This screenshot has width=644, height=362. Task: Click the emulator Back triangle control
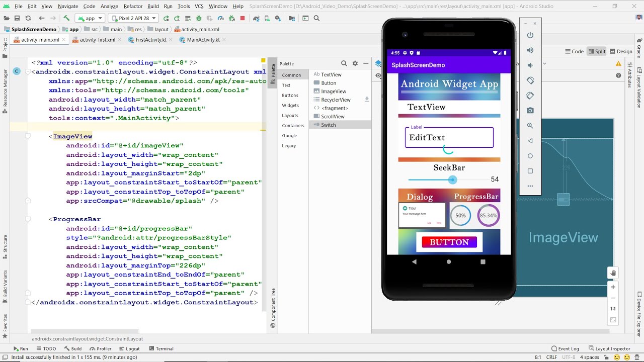[x=530, y=141]
